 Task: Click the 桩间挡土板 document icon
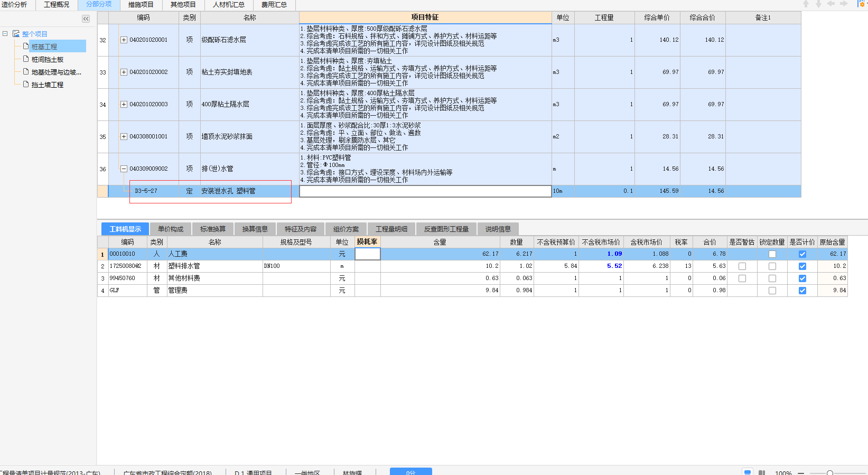26,59
